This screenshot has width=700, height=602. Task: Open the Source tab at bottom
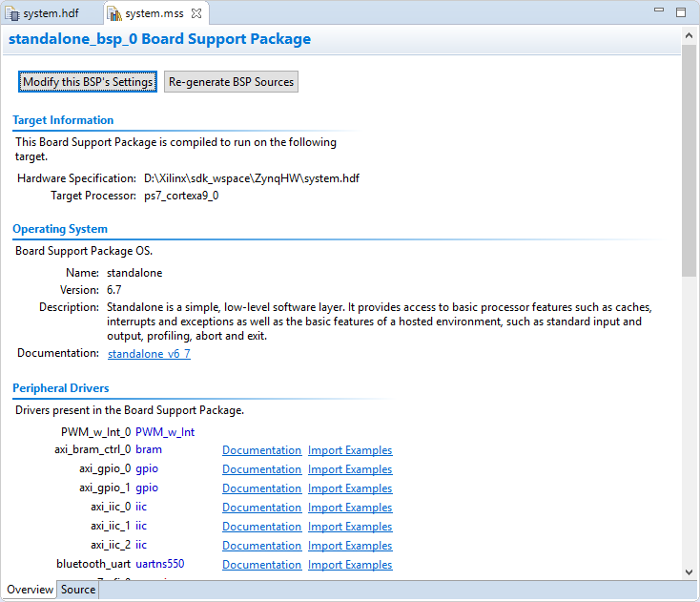[78, 590]
